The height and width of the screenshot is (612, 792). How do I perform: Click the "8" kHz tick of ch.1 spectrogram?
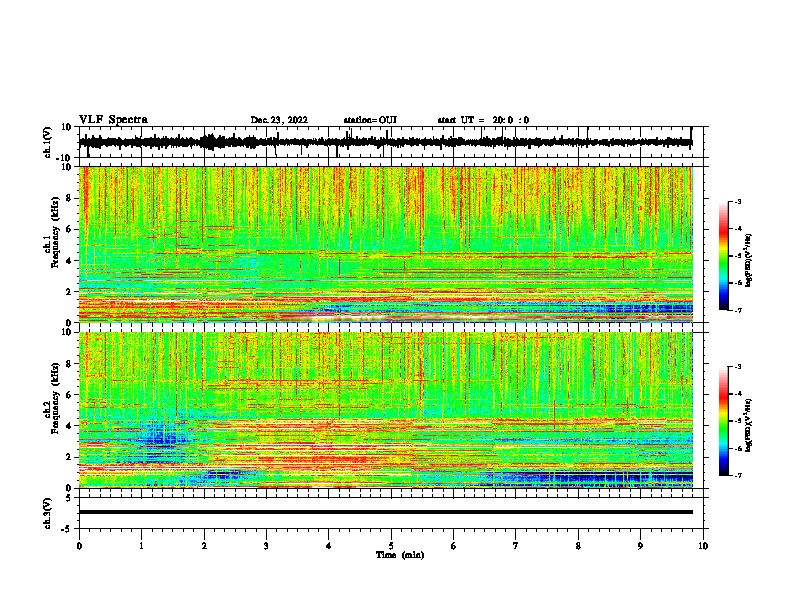click(x=69, y=198)
